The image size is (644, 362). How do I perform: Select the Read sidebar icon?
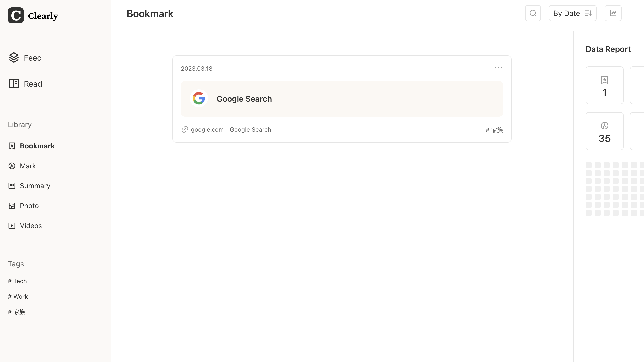(x=14, y=84)
